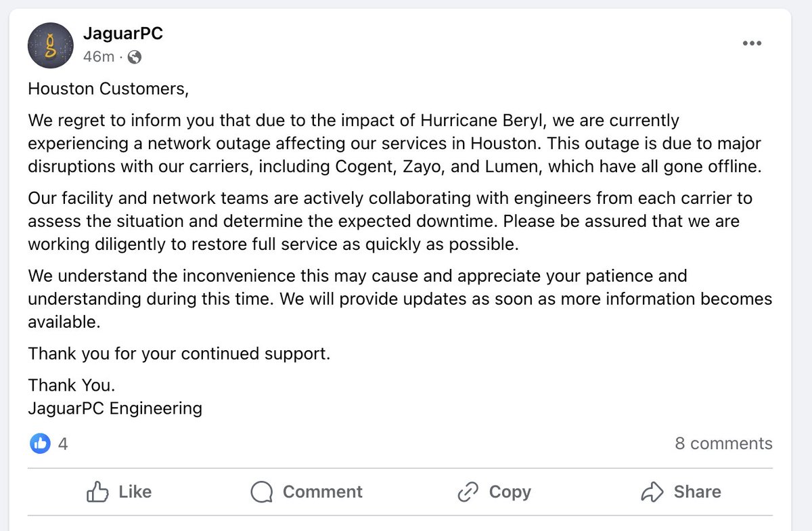Screen dimensions: 812x531
Task: Toggle Like on the post
Action: point(119,492)
